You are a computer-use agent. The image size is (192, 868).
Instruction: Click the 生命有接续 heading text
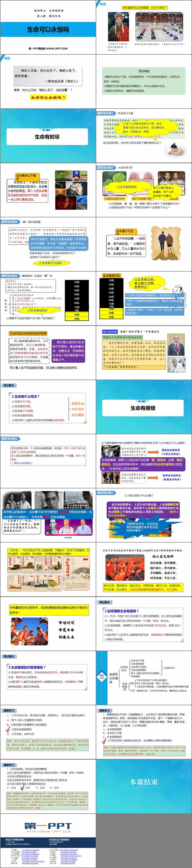[x=143, y=408]
